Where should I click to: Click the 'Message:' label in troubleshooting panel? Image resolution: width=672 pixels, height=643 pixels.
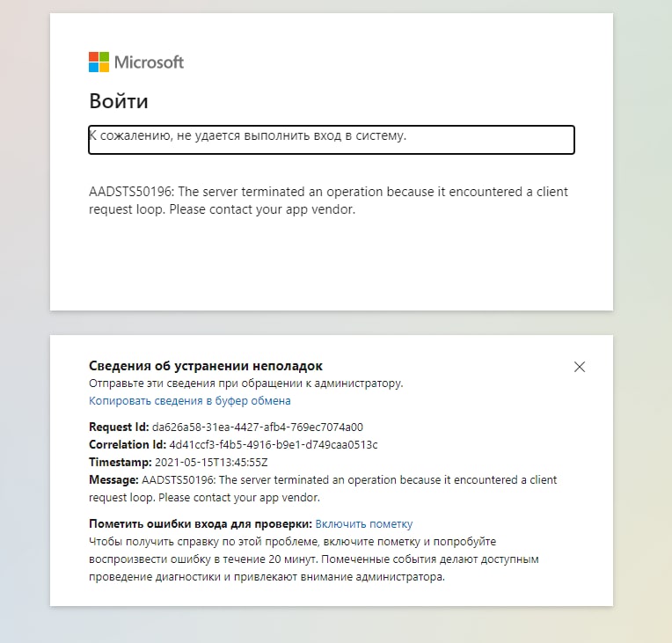tap(113, 479)
